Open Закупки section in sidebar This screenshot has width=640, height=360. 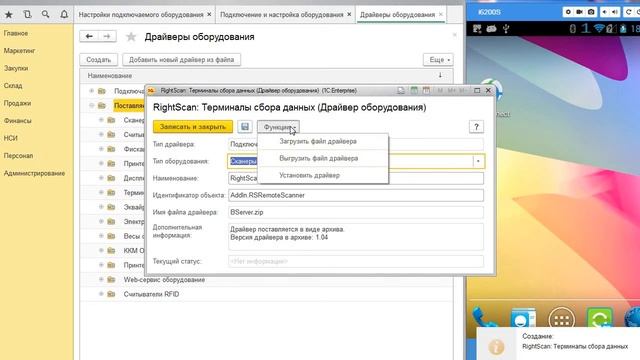(16, 68)
